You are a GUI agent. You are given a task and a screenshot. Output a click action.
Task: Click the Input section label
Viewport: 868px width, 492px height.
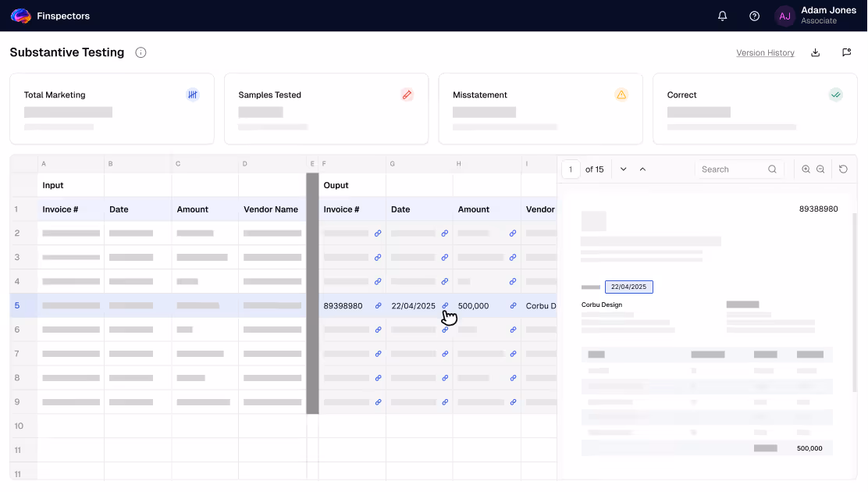53,185
